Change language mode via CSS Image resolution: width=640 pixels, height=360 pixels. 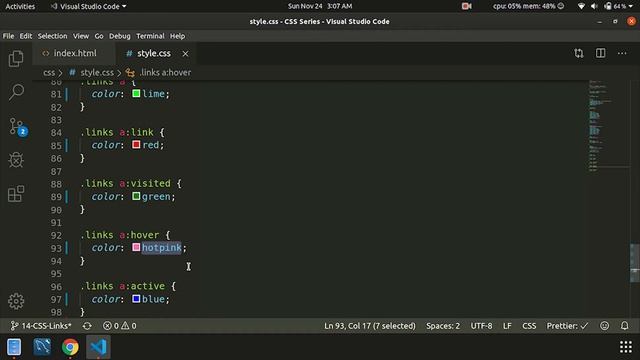[529, 326]
